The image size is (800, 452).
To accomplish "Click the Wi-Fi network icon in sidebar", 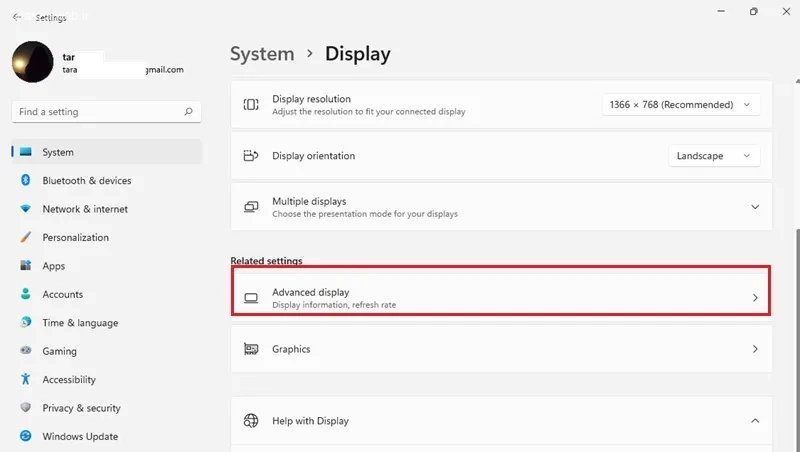I will [x=26, y=209].
